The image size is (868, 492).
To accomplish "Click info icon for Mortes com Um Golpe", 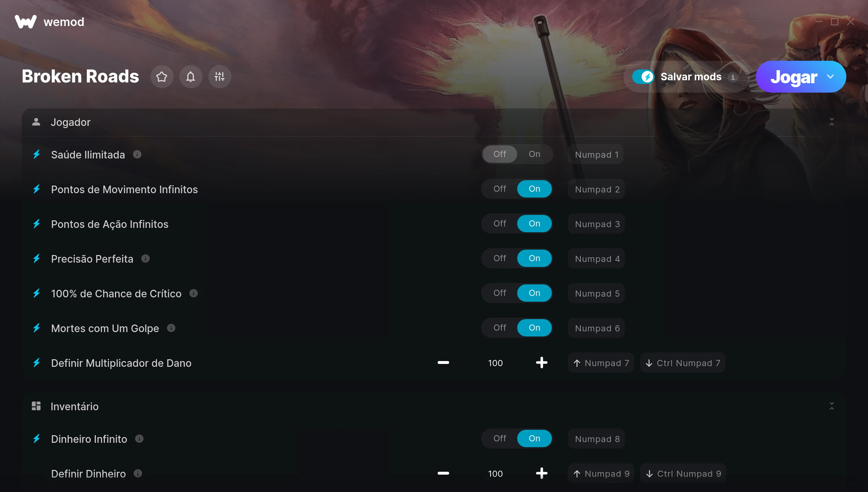I will pyautogui.click(x=171, y=328).
